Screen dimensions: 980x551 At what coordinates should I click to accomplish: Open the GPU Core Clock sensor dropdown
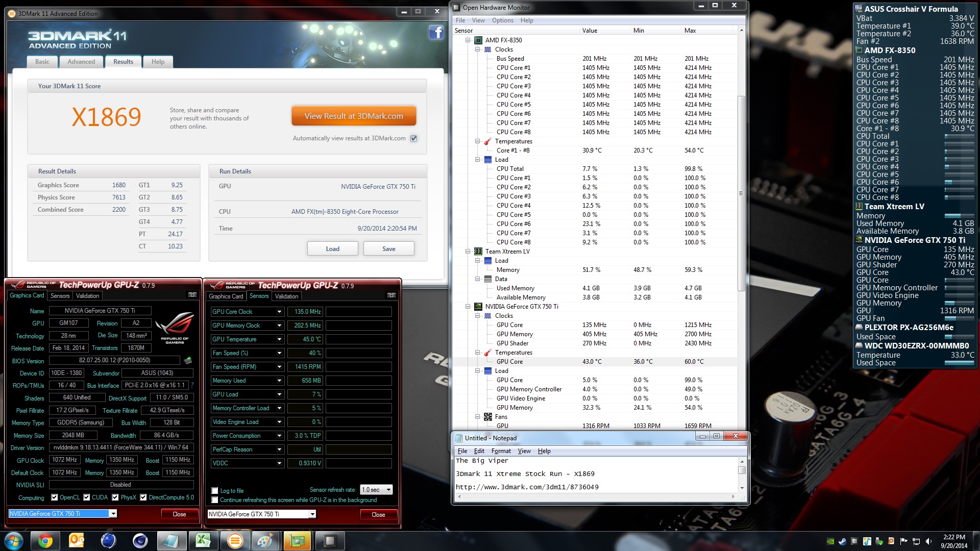279,312
